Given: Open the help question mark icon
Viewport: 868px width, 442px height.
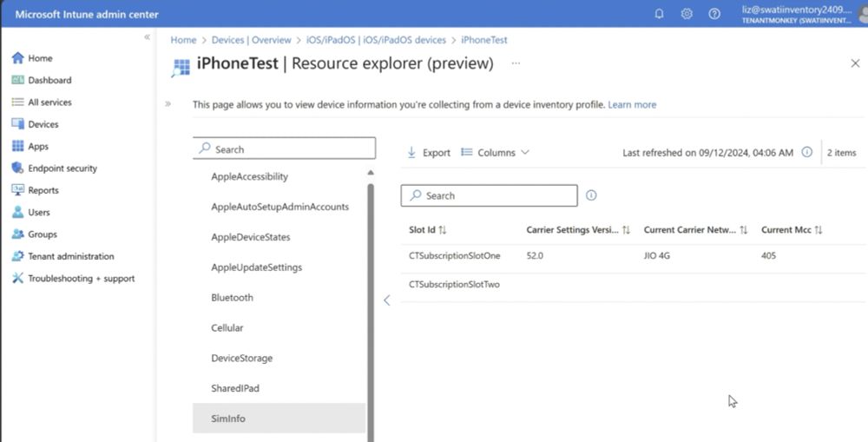Looking at the screenshot, I should [x=714, y=14].
